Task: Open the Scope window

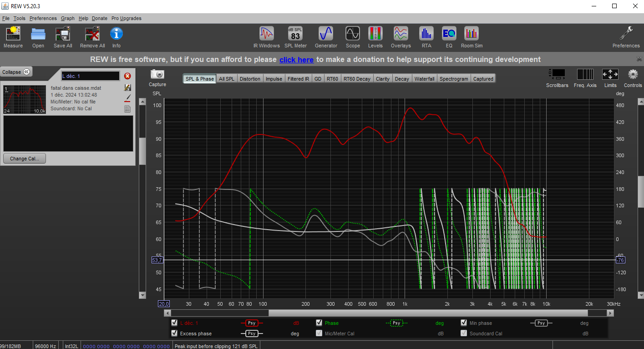Action: [353, 37]
